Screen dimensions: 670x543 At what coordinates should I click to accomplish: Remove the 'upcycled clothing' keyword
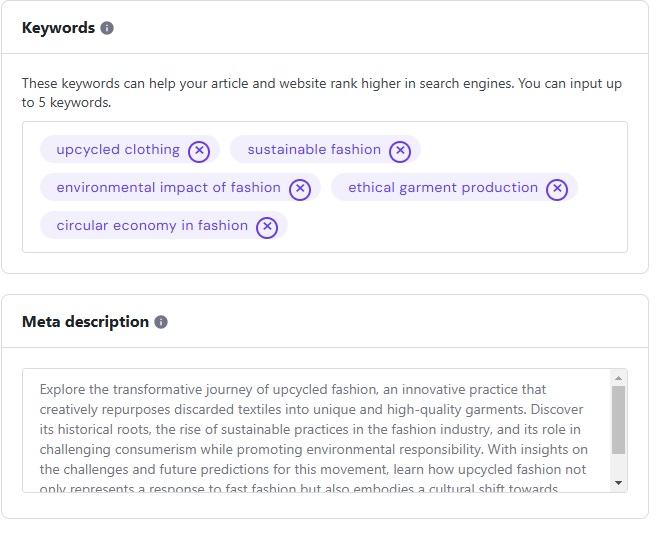(x=199, y=151)
